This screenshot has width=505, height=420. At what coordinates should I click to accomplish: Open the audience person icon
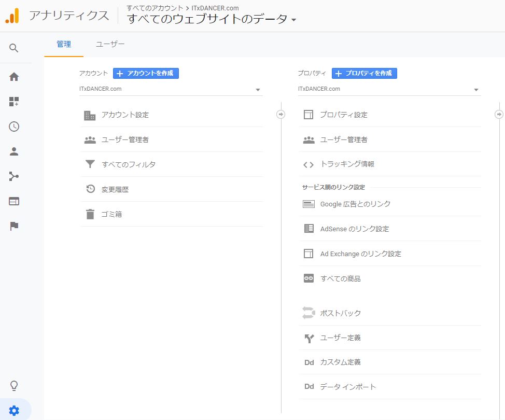click(14, 151)
